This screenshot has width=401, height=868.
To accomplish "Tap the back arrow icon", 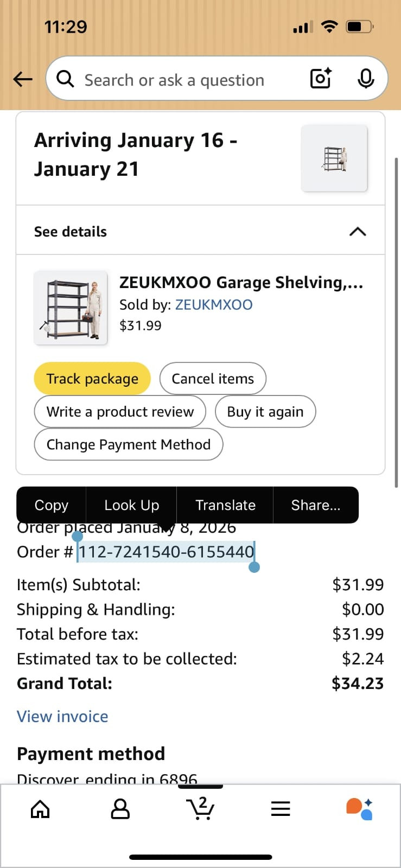I will 23,80.
